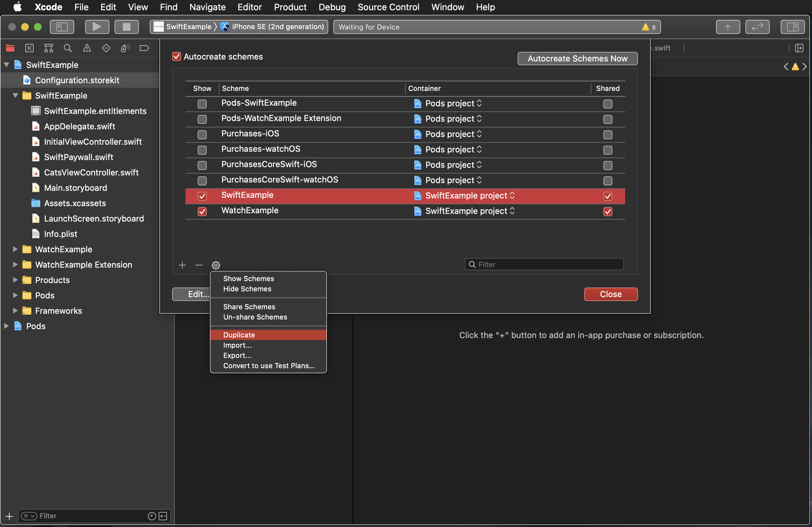Show the Breakpoint navigator icon
This screenshot has width=812, height=527.
pyautogui.click(x=144, y=48)
